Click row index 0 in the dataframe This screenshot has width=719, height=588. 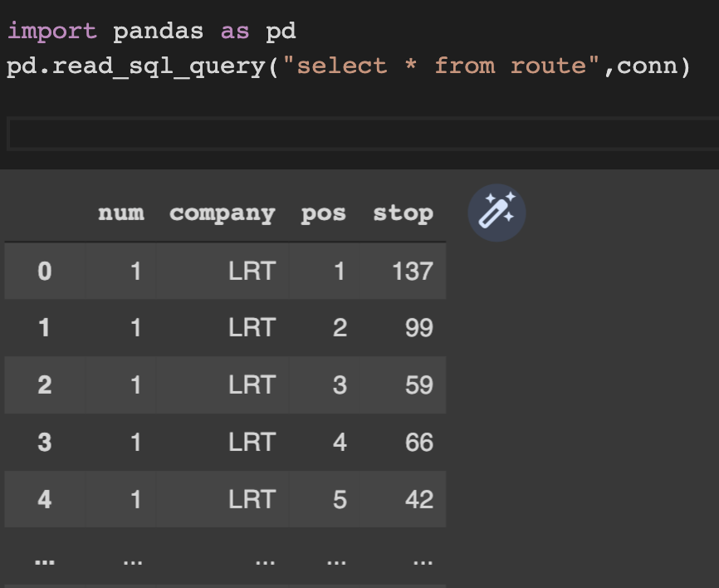(46, 271)
